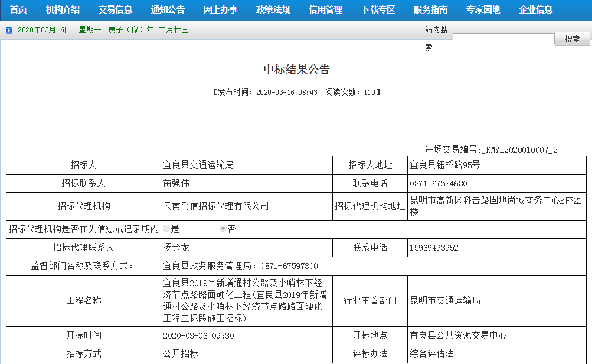Open the 首页 menu item
The width and height of the screenshot is (592, 364).
click(x=18, y=10)
